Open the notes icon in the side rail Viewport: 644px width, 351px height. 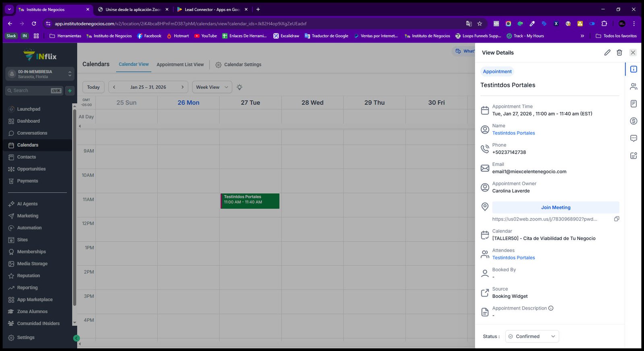coord(634,104)
